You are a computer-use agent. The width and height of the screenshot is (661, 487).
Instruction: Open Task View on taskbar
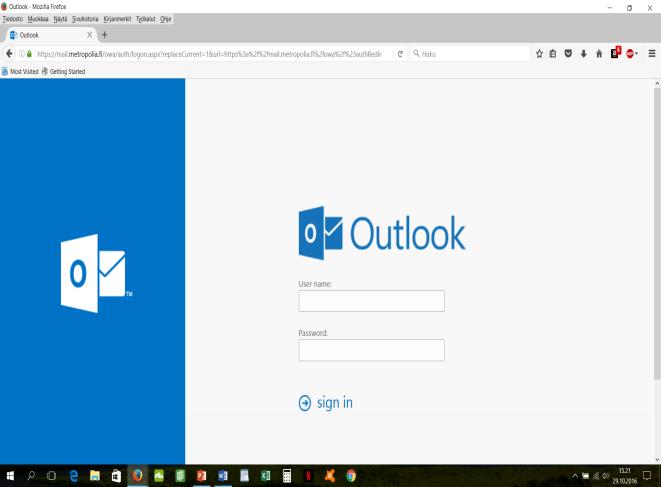pyautogui.click(x=51, y=476)
